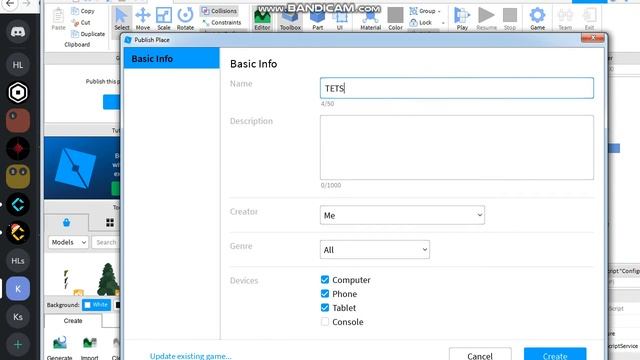Pick the Rotate tool
Screen dimensions: 640x360
185,18
